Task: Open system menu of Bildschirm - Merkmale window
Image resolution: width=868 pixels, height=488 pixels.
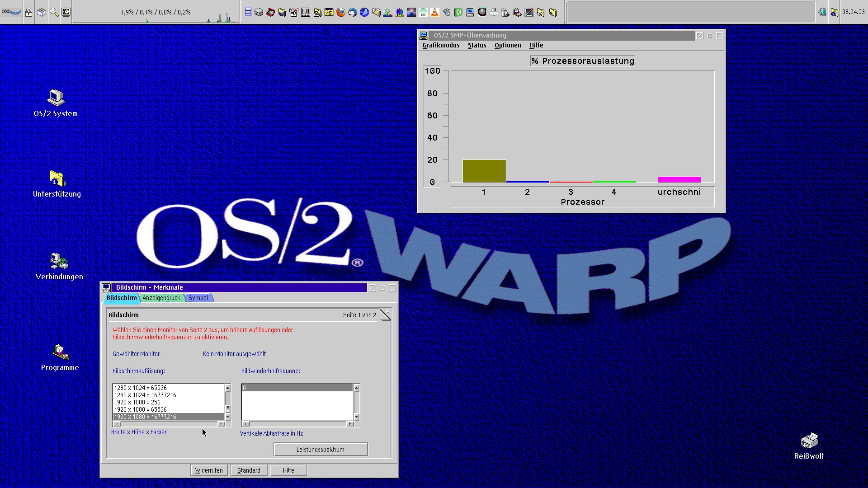Action: point(106,287)
